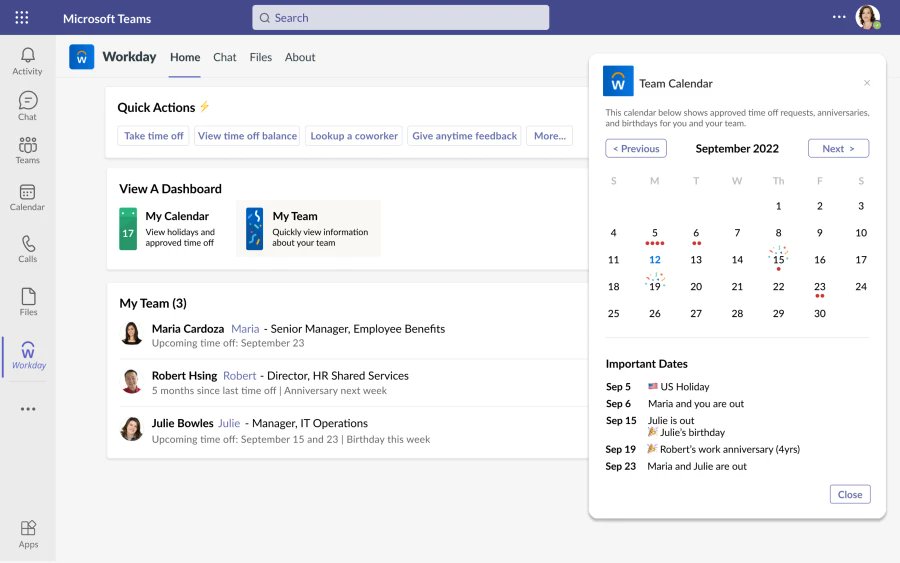Switch to the Chat tab in Workday
Viewport: 900px width, 563px height.
(224, 57)
